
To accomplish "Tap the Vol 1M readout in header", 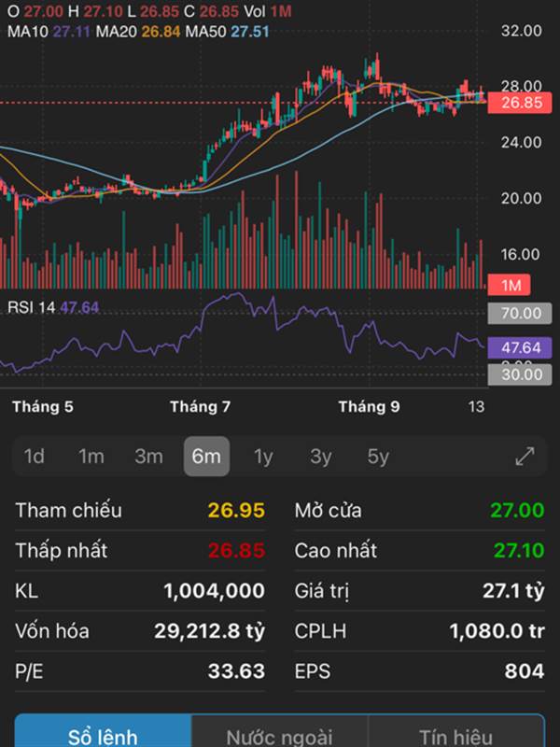I will [x=268, y=11].
